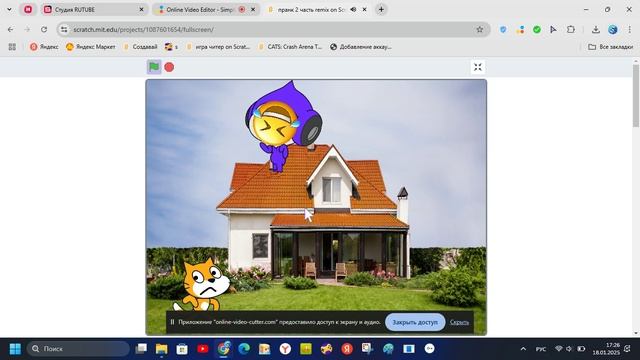Open the colorful dots extension icon
640x360 pixels.
[520, 29]
